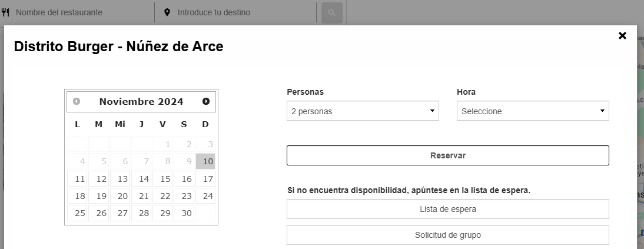The height and width of the screenshot is (249, 644).
Task: Click the next month arrow in calendar
Action: (x=206, y=101)
